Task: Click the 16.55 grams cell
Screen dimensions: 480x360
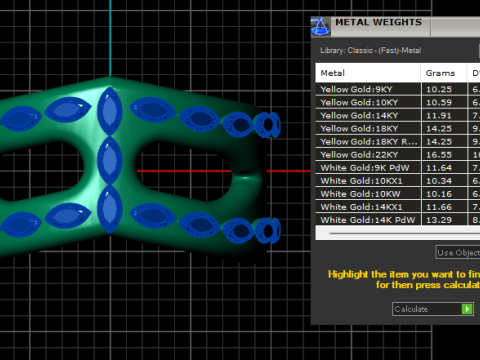Action: tap(444, 154)
